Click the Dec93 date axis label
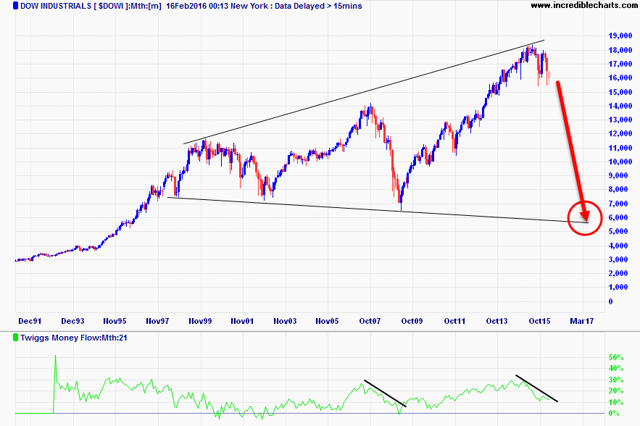Image resolution: width=640 pixels, height=426 pixels. coord(73,321)
